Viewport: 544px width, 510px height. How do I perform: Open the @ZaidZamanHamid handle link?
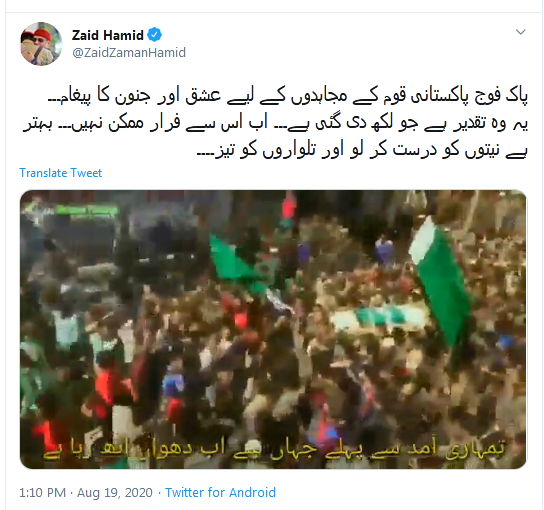[x=129, y=53]
